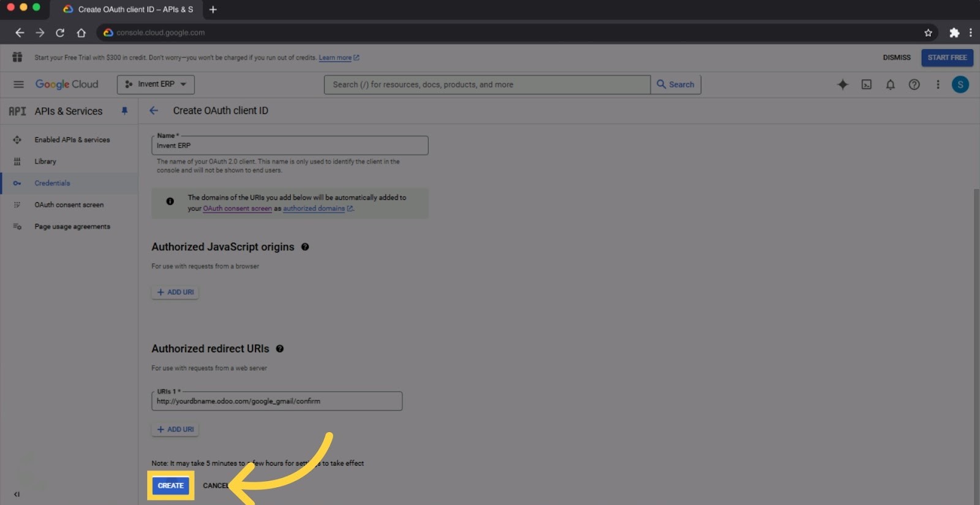Show help for Authorized JavaScript origins

coord(305,247)
